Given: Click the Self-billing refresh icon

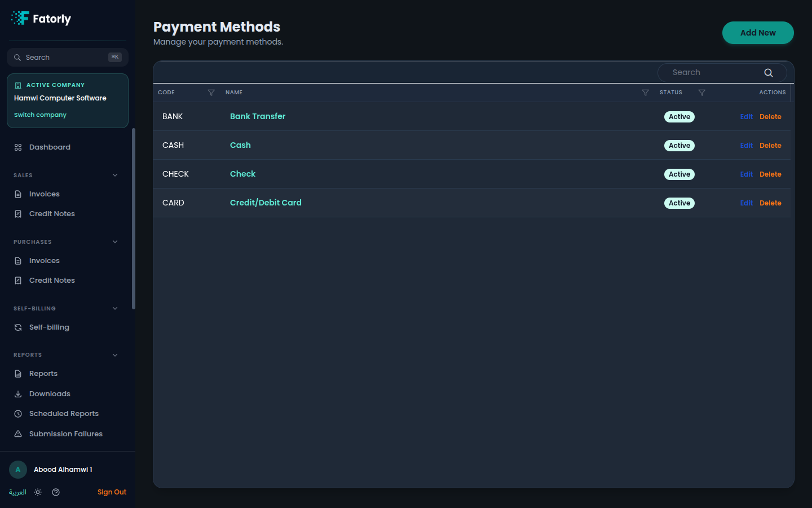Looking at the screenshot, I should (x=18, y=327).
